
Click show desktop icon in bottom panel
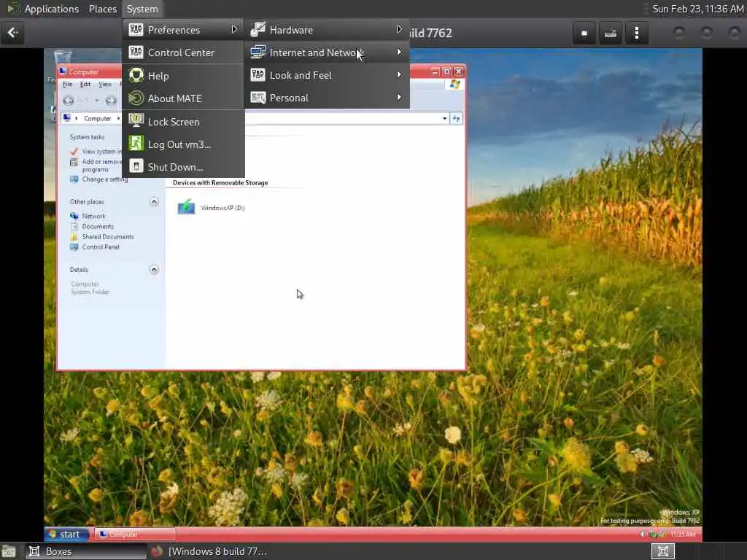pyautogui.click(x=9, y=551)
